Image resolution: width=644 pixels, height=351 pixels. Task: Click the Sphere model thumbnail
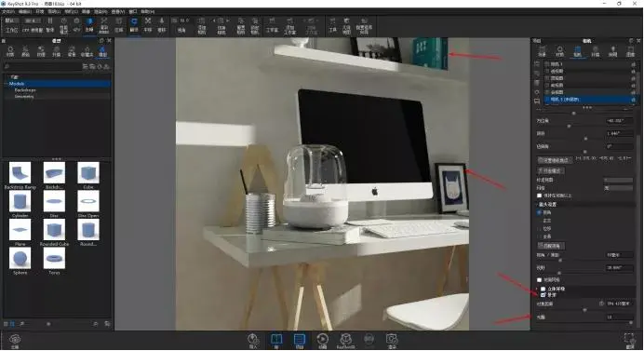[x=20, y=259]
